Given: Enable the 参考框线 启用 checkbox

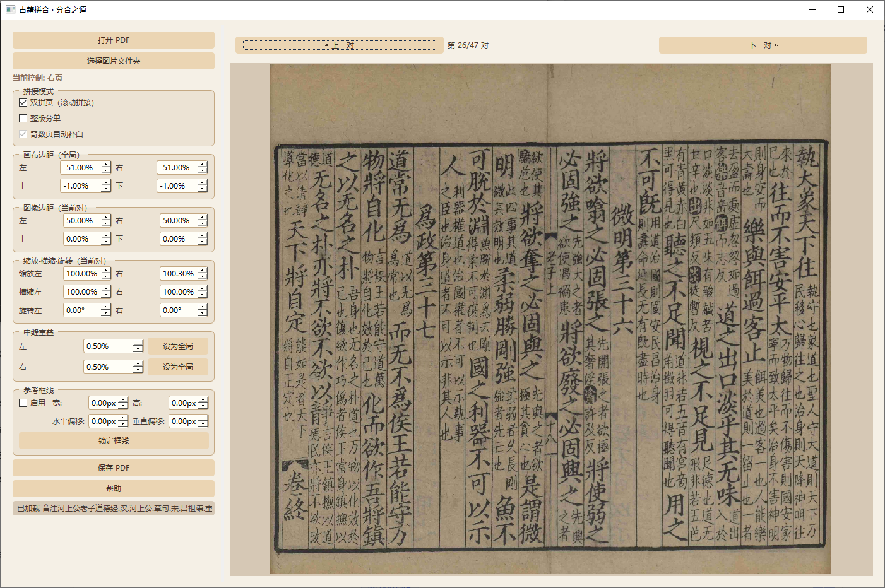Looking at the screenshot, I should (x=23, y=403).
